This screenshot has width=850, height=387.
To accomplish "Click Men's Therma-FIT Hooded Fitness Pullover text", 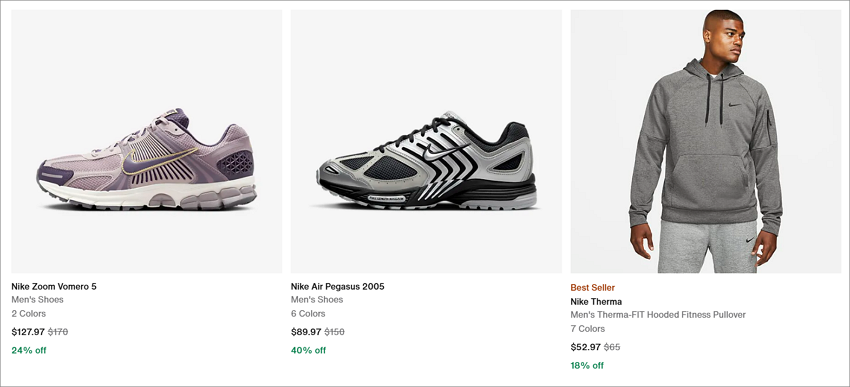I will [x=658, y=314].
